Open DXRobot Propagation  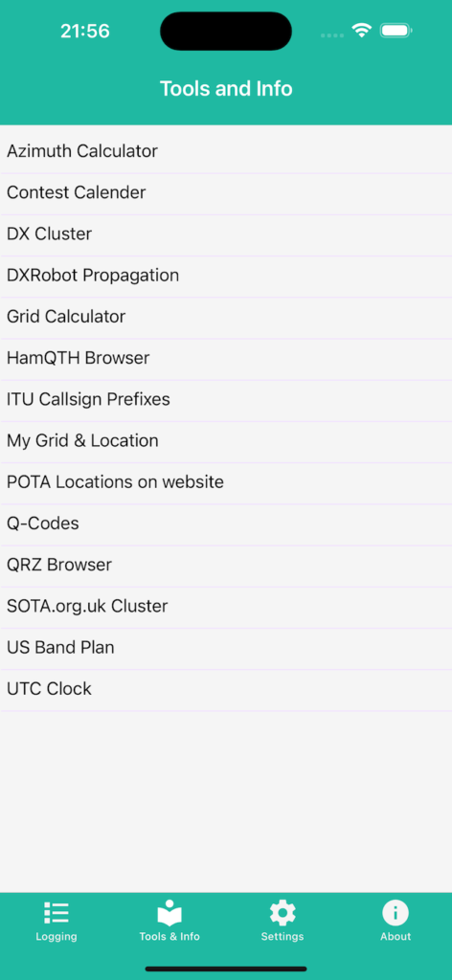tap(226, 277)
